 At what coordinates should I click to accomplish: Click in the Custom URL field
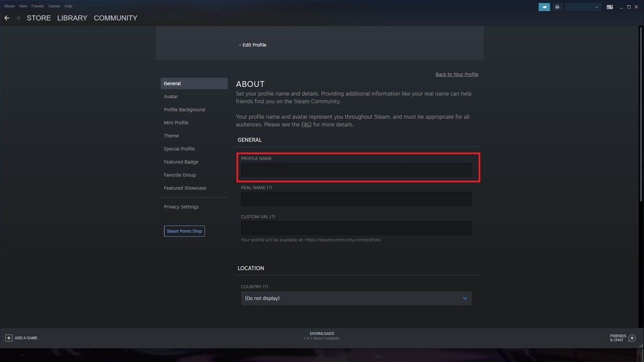(356, 228)
